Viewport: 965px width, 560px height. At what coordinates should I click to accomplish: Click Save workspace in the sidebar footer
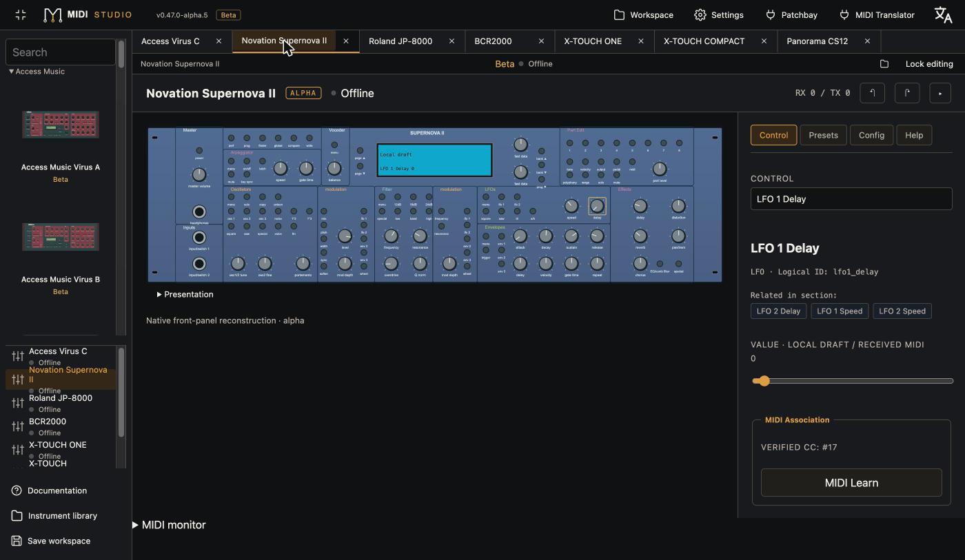51,541
